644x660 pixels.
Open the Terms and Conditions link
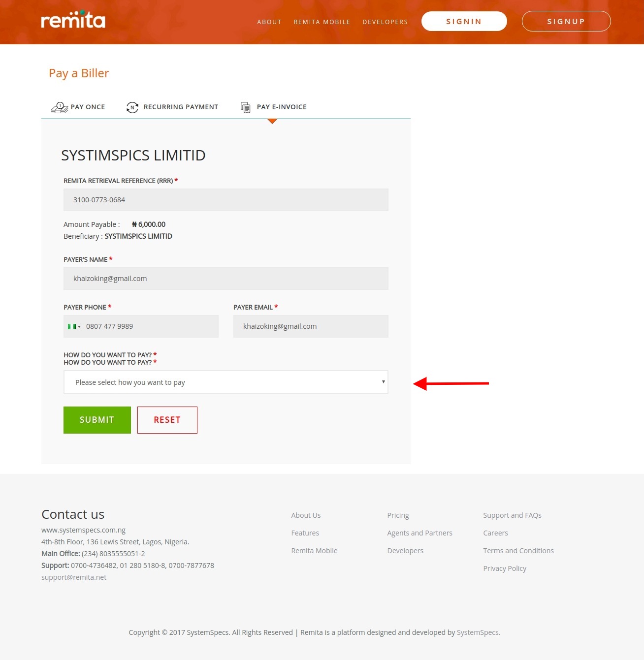(518, 550)
